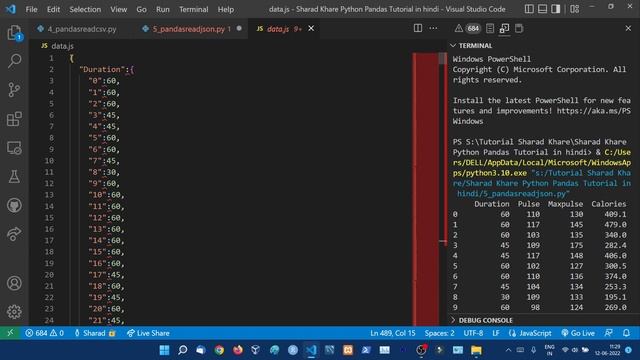Open Firefox from taskbar
The width and height of the screenshot is (640, 360).
238,350
